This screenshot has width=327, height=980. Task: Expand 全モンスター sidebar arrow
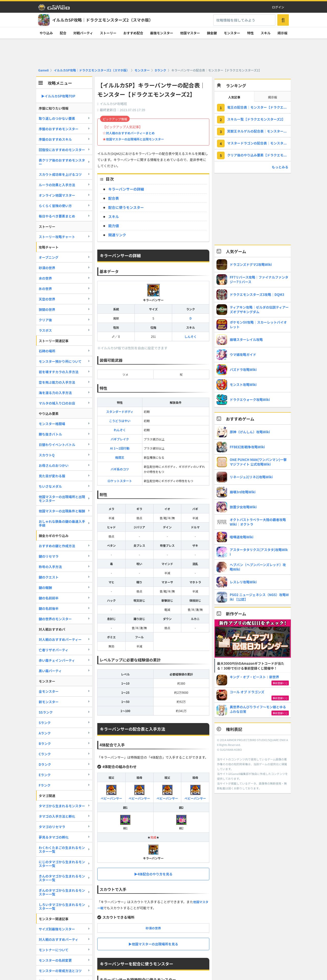click(x=89, y=691)
